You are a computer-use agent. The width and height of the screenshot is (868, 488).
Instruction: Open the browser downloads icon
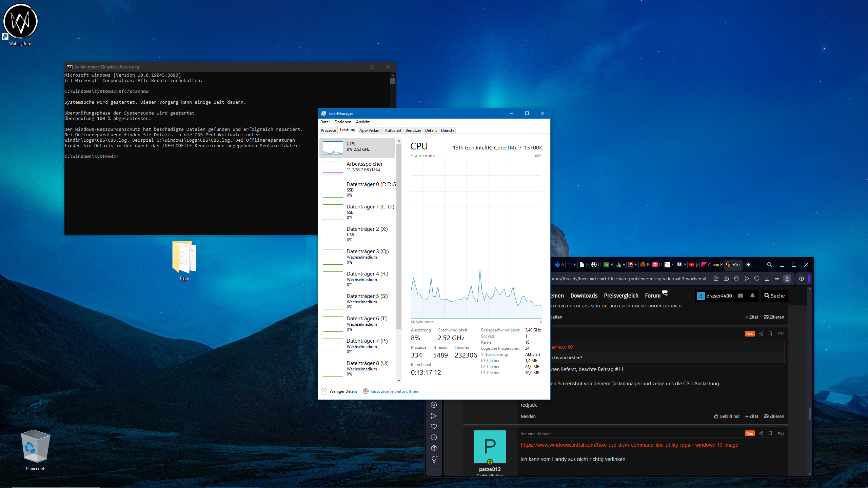pyautogui.click(x=767, y=279)
